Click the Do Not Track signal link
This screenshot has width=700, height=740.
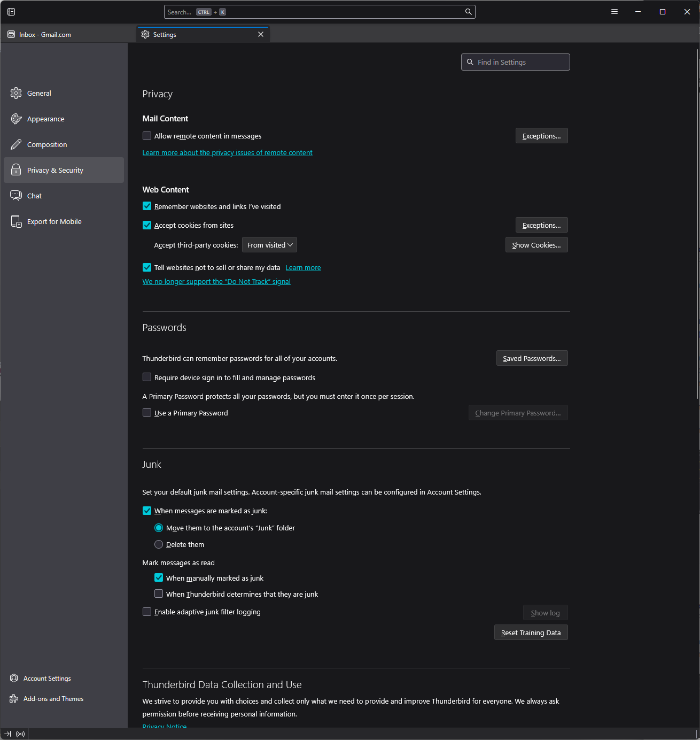point(216,282)
